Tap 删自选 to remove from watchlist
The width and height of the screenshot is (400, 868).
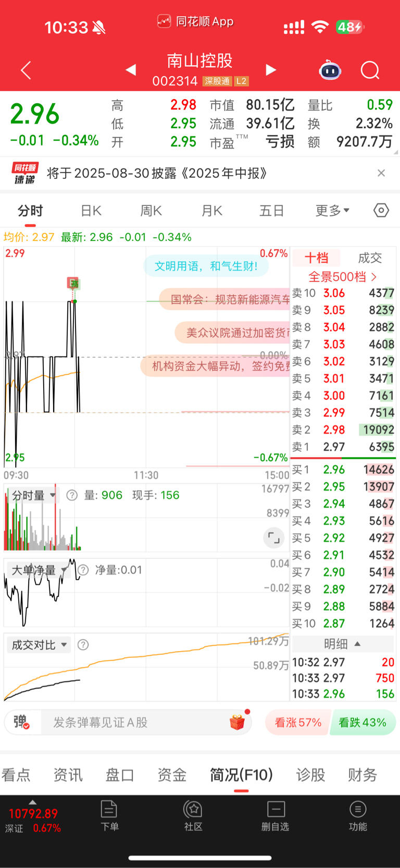[x=276, y=816]
